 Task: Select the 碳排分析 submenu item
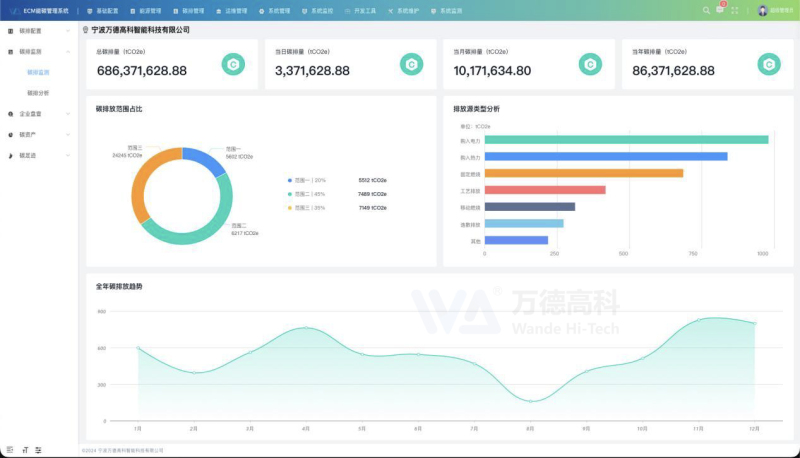[x=38, y=93]
